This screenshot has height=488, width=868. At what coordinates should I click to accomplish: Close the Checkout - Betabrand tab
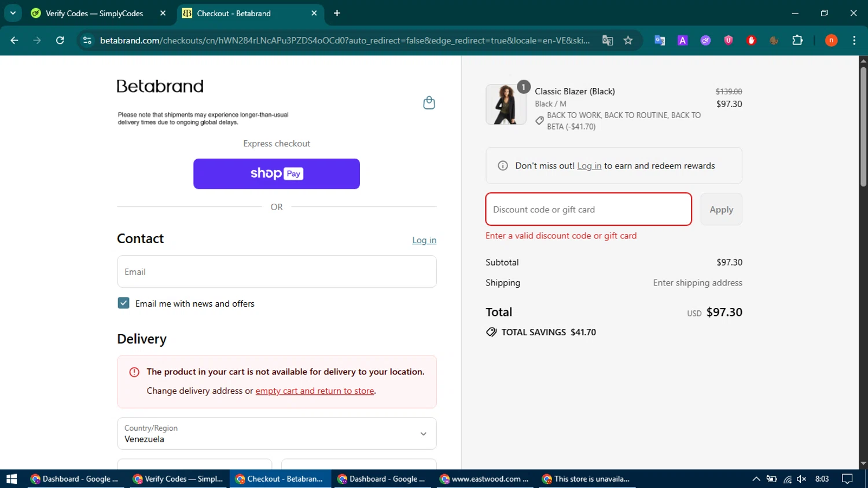pos(314,13)
